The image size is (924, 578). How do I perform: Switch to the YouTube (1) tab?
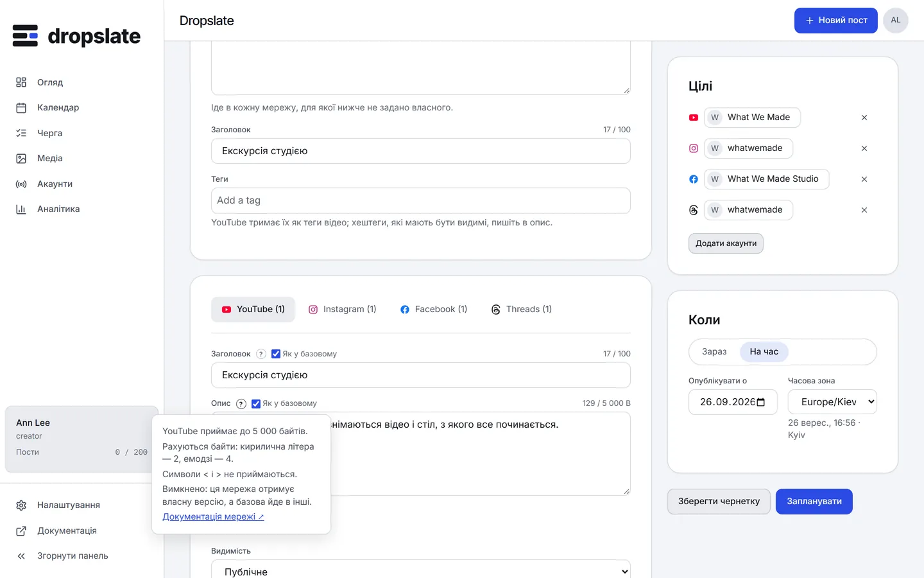(253, 310)
